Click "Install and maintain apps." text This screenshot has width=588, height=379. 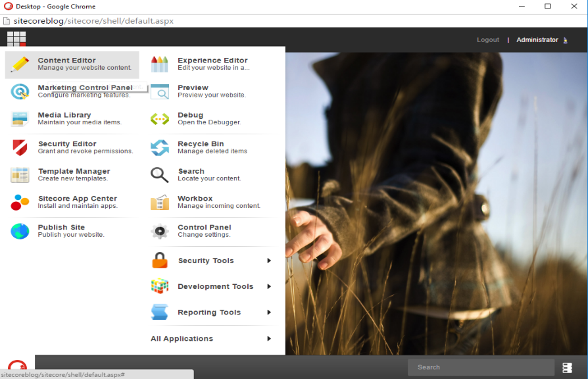point(78,206)
